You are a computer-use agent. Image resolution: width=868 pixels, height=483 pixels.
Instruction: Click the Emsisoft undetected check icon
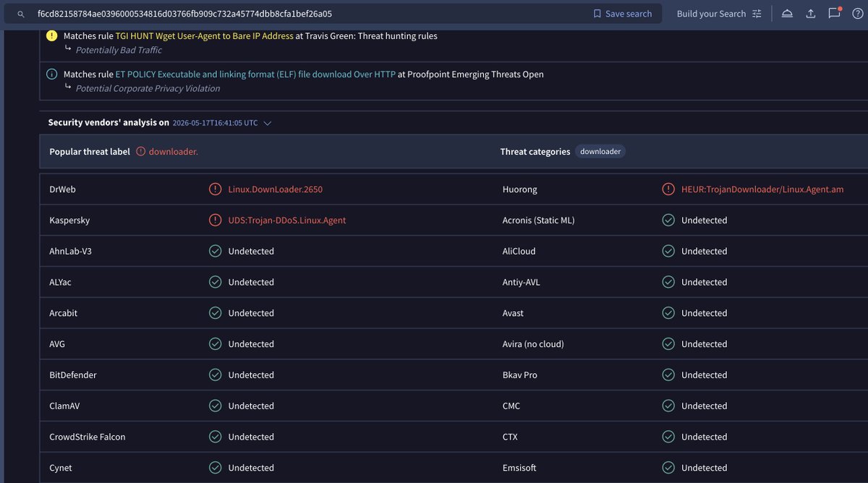668,468
